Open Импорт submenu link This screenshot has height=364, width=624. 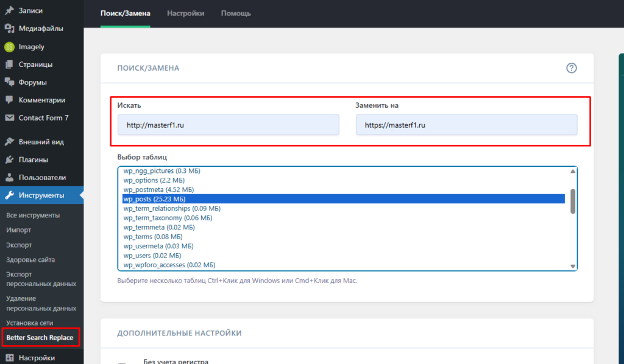[19, 229]
